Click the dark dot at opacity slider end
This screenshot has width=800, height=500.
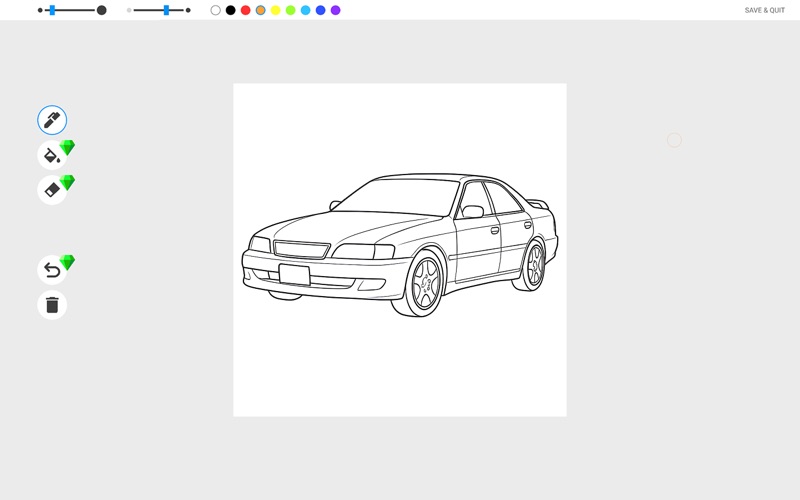(x=188, y=10)
